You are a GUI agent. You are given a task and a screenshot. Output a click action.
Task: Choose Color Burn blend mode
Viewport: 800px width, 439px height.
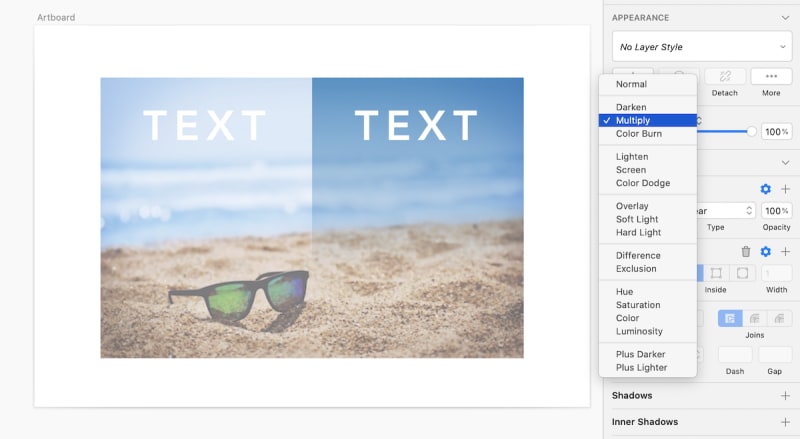(x=648, y=134)
